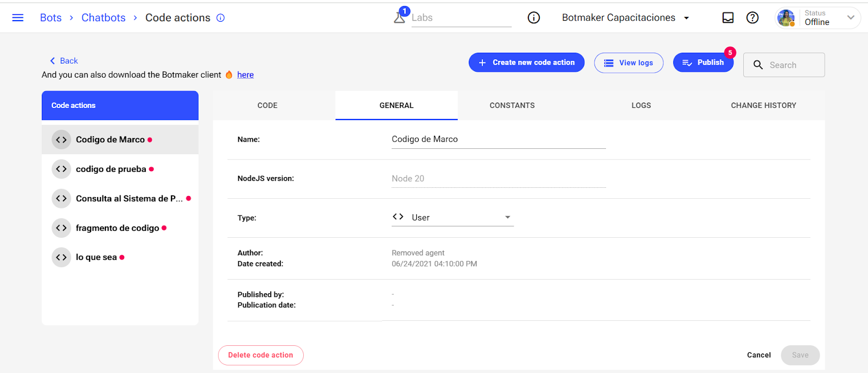Viewport: 868px width, 373px height.
Task: Switch to the CODE tab
Action: 267,105
